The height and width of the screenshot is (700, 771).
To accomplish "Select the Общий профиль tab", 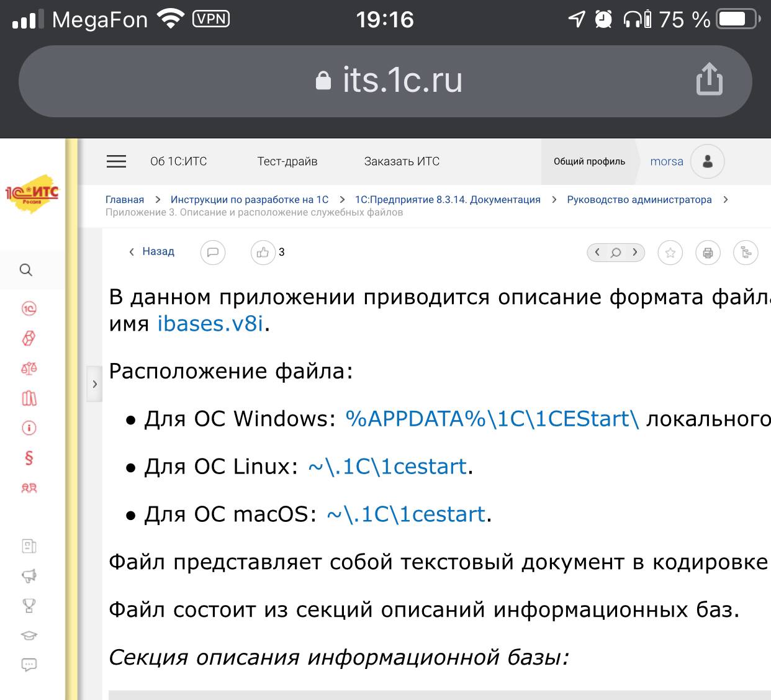I will point(589,161).
